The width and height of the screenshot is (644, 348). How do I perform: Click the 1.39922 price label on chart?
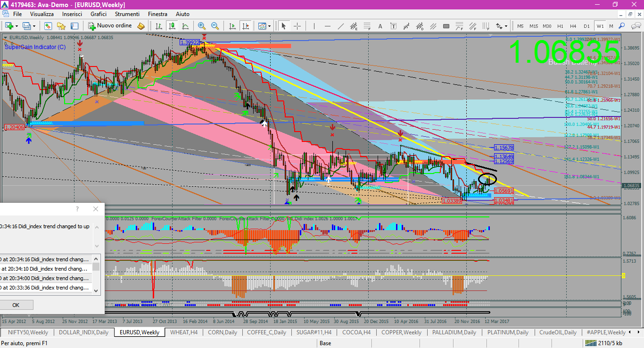(x=190, y=42)
